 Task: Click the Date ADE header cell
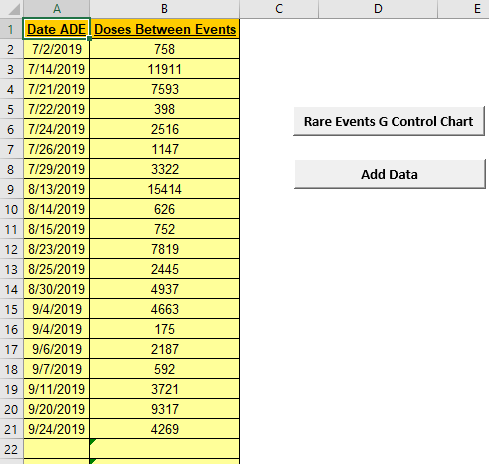coord(57,29)
